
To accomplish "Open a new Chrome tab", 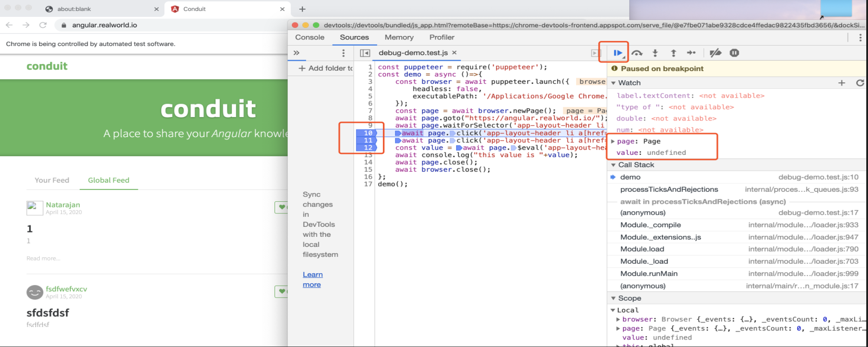I will (x=302, y=9).
